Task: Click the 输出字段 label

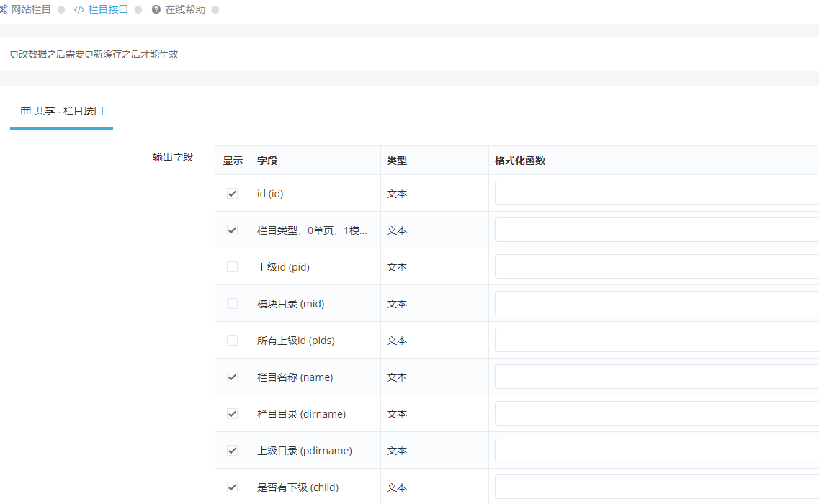Action: pyautogui.click(x=173, y=157)
